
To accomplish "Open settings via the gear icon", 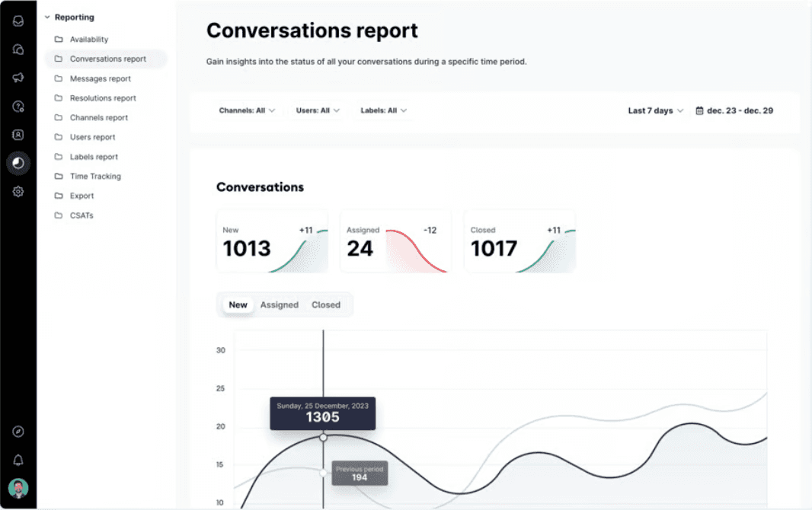I will [x=18, y=192].
